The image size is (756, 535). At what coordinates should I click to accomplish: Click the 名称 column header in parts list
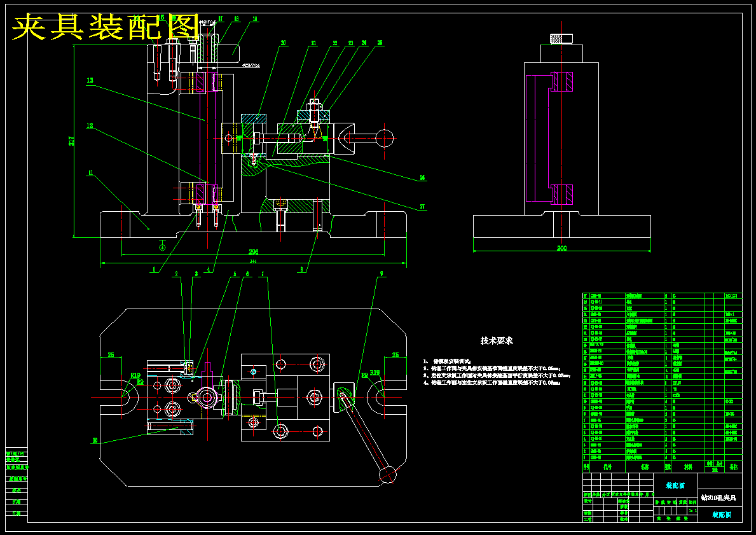(645, 467)
